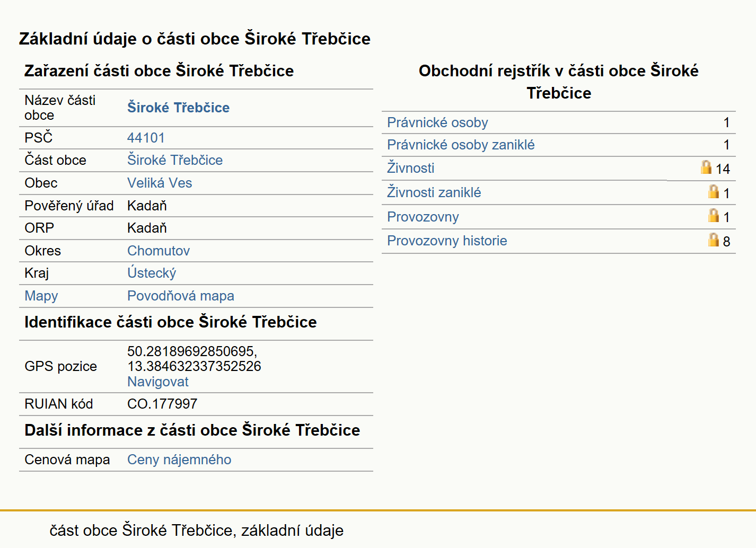Open the Právnické osoby link
Image resolution: width=756 pixels, height=548 pixels.
[x=437, y=122]
